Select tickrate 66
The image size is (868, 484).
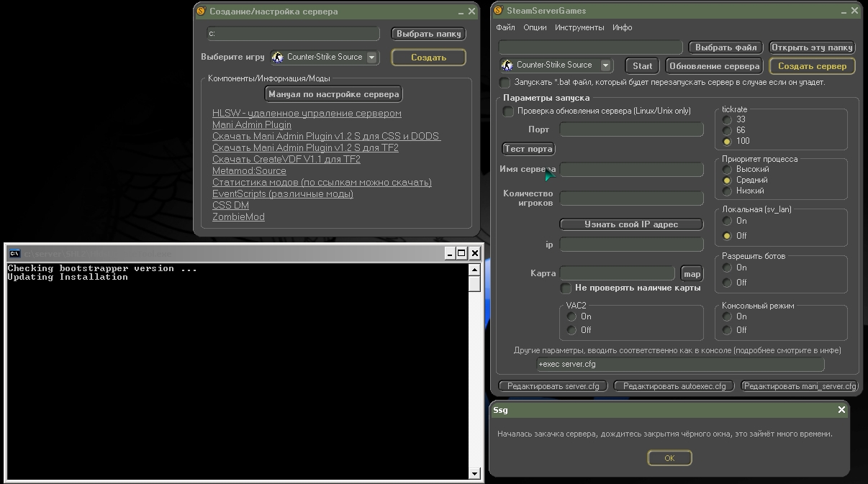pos(728,131)
